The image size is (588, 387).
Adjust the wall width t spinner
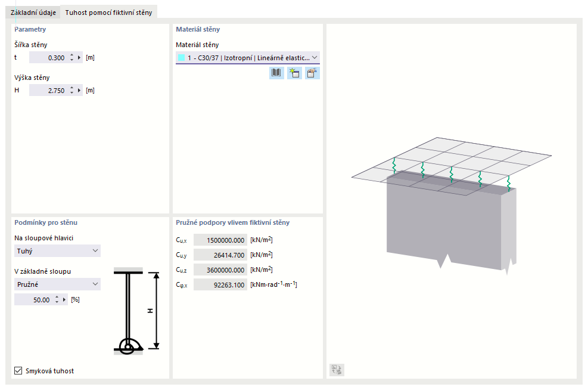pos(71,58)
